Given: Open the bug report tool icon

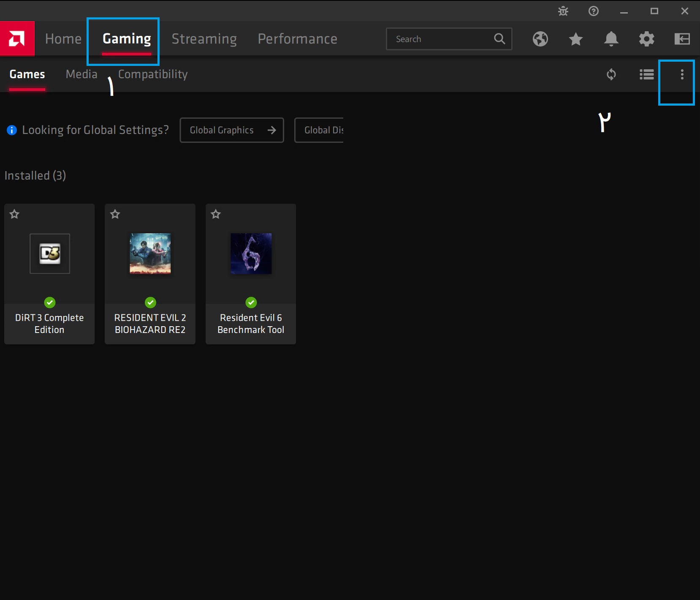Looking at the screenshot, I should (x=563, y=11).
